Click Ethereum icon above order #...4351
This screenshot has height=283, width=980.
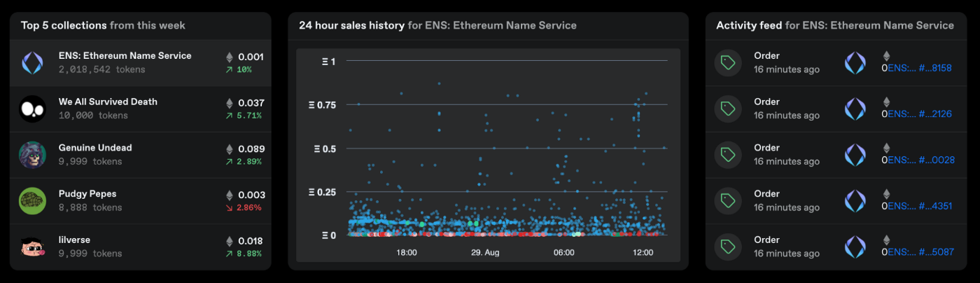click(885, 194)
